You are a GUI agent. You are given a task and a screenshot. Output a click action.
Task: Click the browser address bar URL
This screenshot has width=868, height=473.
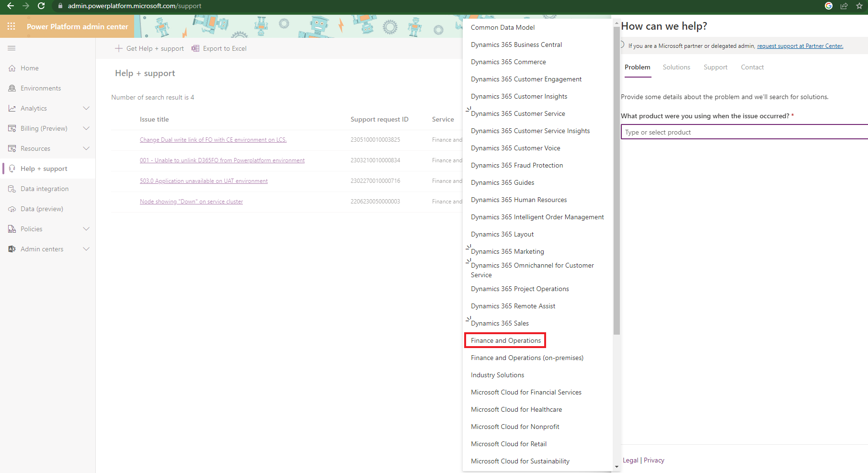(135, 6)
